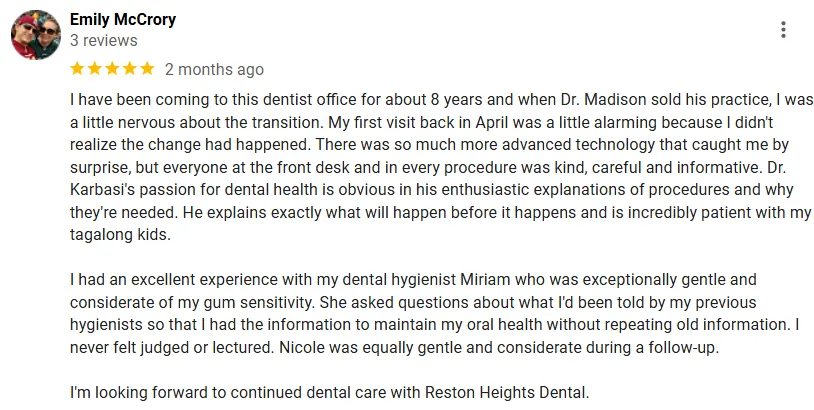Image resolution: width=814 pixels, height=410 pixels.
Task: Open Emily McCrory's reviewer profile name
Action: [x=123, y=20]
